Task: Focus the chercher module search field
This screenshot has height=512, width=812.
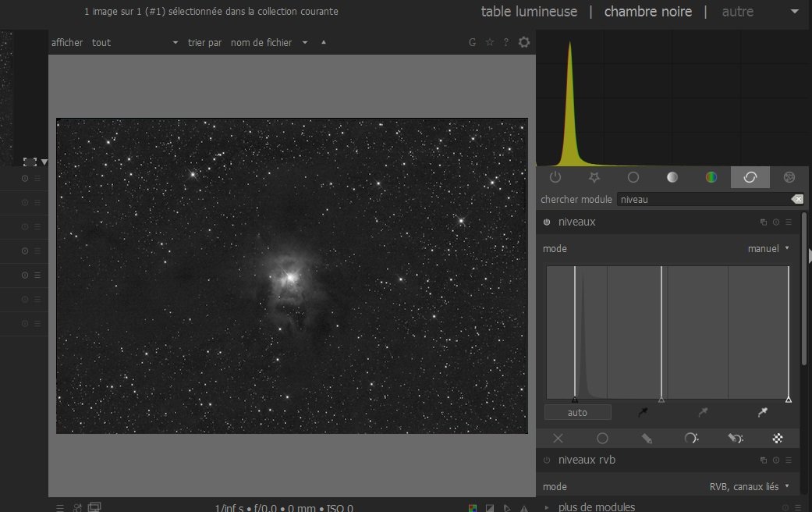Action: [704, 199]
